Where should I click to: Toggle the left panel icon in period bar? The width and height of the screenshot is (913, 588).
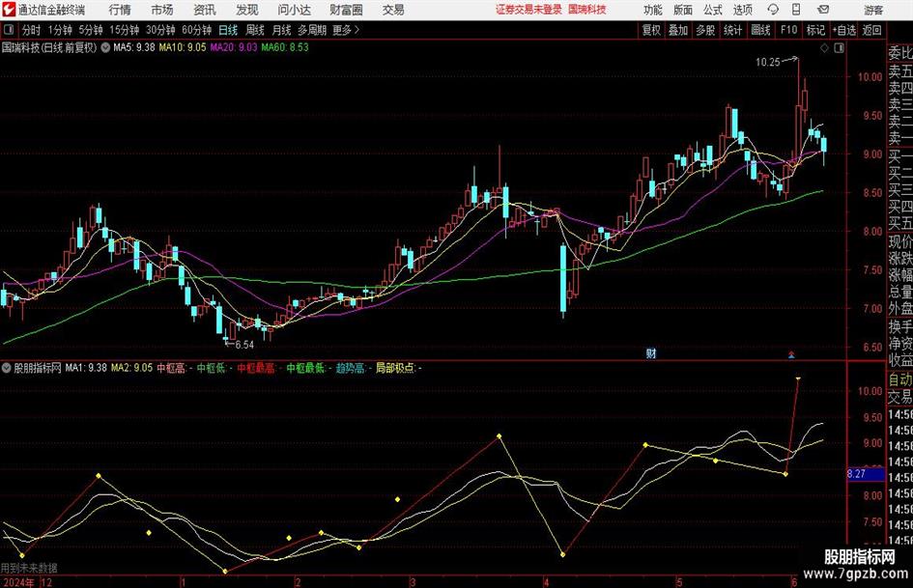[x=8, y=30]
